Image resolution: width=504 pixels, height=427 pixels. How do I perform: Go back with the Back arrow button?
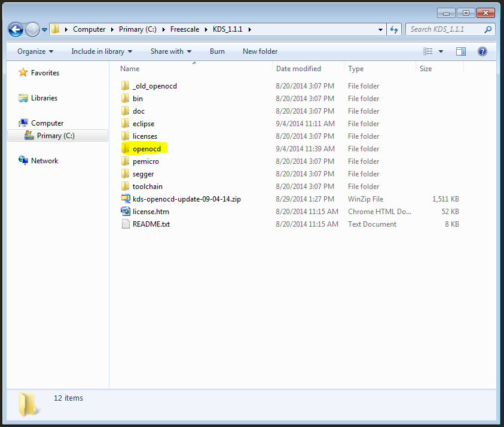[x=16, y=29]
